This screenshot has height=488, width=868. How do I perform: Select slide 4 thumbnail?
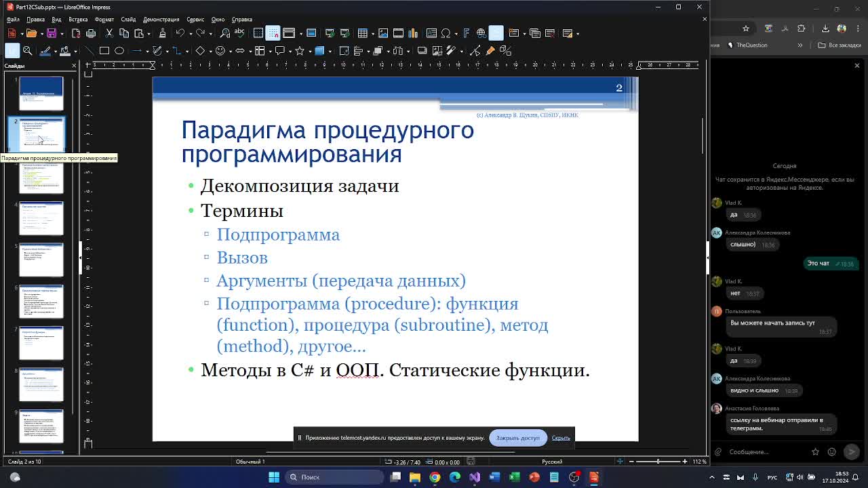point(41,218)
